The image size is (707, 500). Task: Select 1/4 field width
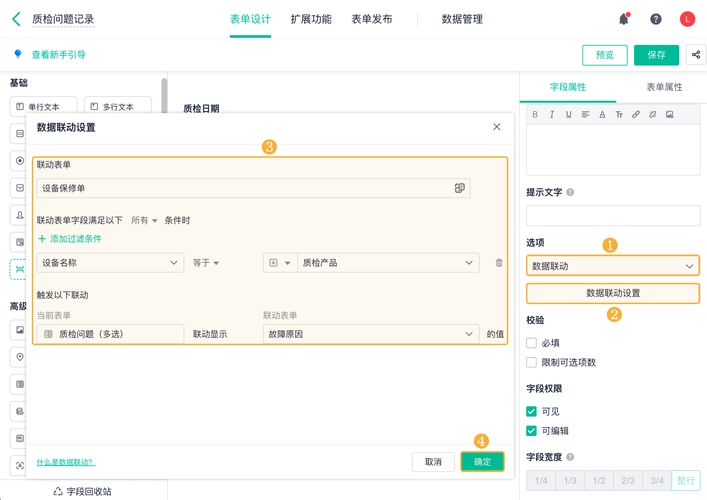click(x=541, y=481)
